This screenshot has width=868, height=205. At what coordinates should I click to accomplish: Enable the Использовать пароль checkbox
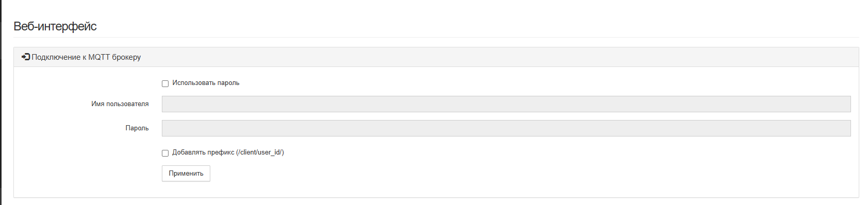pos(165,83)
